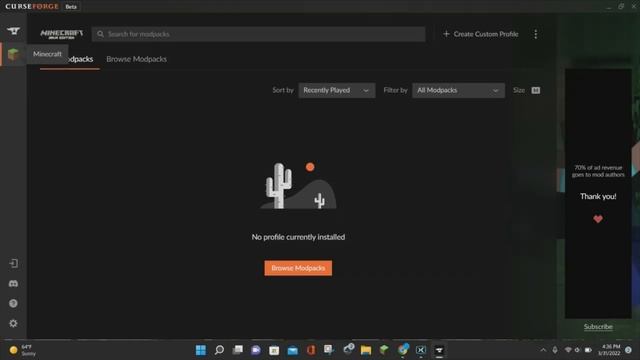Viewport: 640px width, 360px height.
Task: Click the orange Browse Modpacks button
Action: point(298,268)
